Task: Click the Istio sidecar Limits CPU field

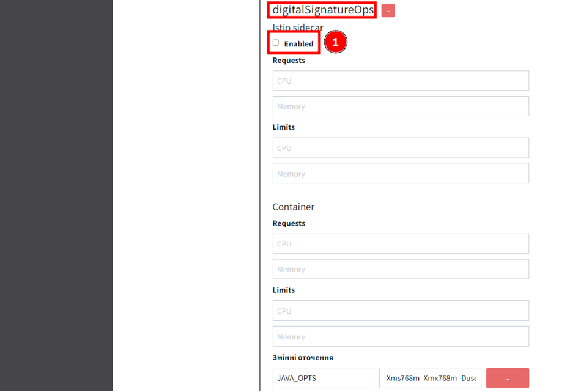Action: tap(401, 148)
